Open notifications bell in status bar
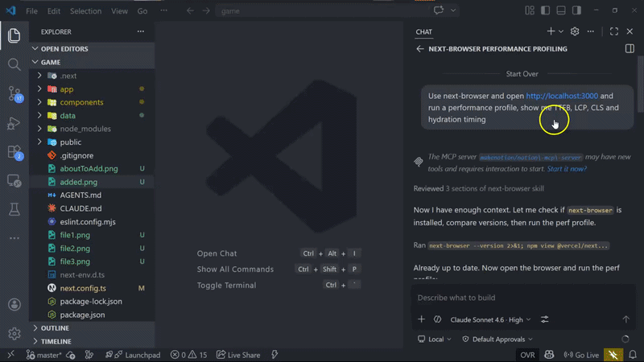Viewport: 644px width, 362px height. (633, 355)
